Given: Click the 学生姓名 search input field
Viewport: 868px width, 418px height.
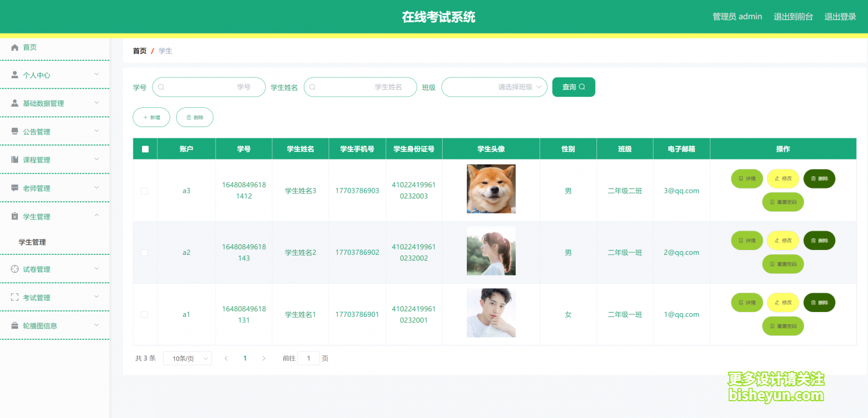Looking at the screenshot, I should (360, 87).
